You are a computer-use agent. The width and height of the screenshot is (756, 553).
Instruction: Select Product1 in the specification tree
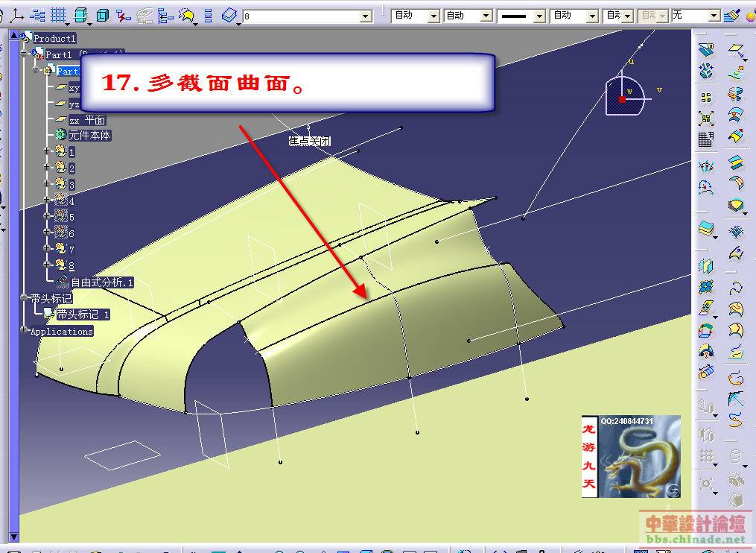pyautogui.click(x=54, y=38)
